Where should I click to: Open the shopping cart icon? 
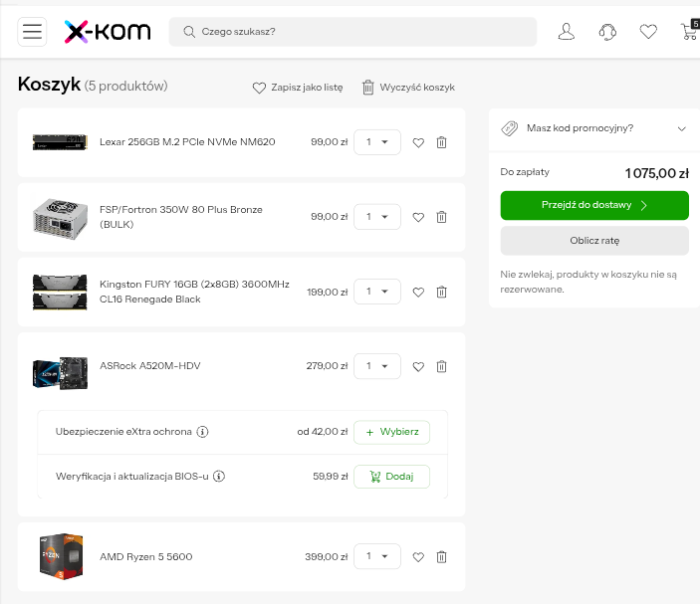pyautogui.click(x=688, y=32)
